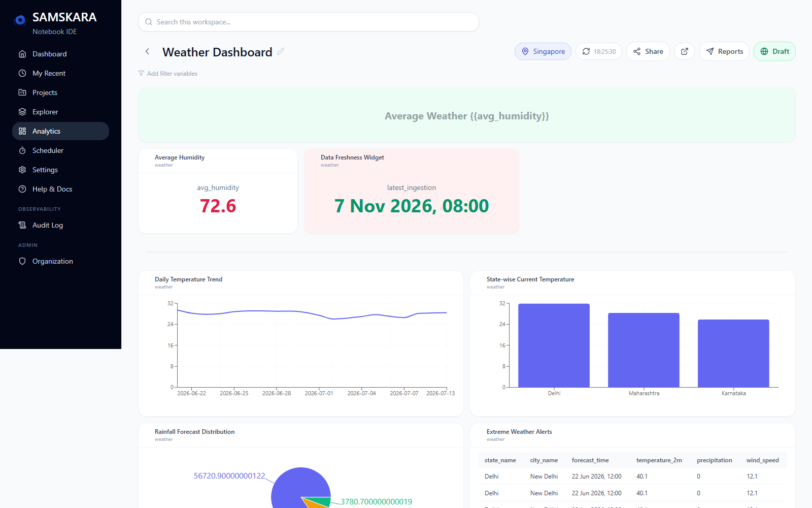This screenshot has height=508, width=812.
Task: Click the share nodes icon
Action: (637, 51)
